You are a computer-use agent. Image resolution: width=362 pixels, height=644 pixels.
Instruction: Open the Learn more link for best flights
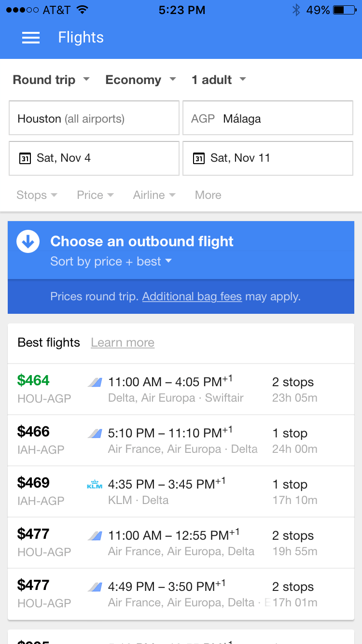[x=123, y=343]
